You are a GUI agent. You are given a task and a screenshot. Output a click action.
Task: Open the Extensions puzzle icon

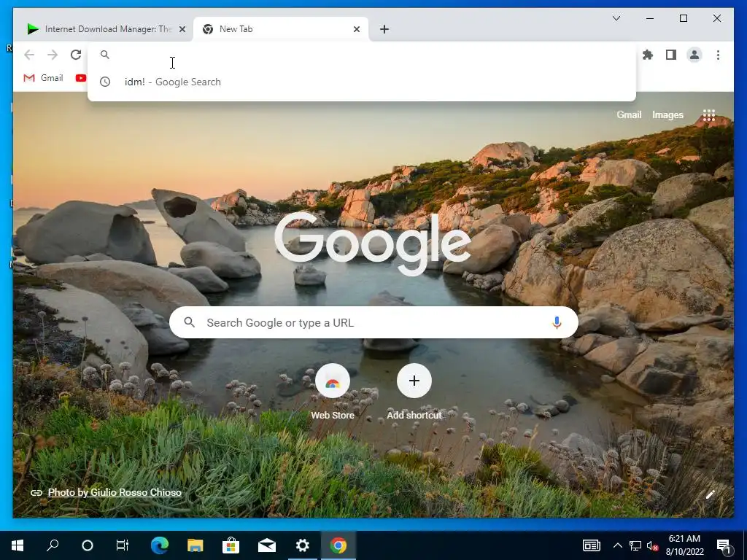coord(648,55)
